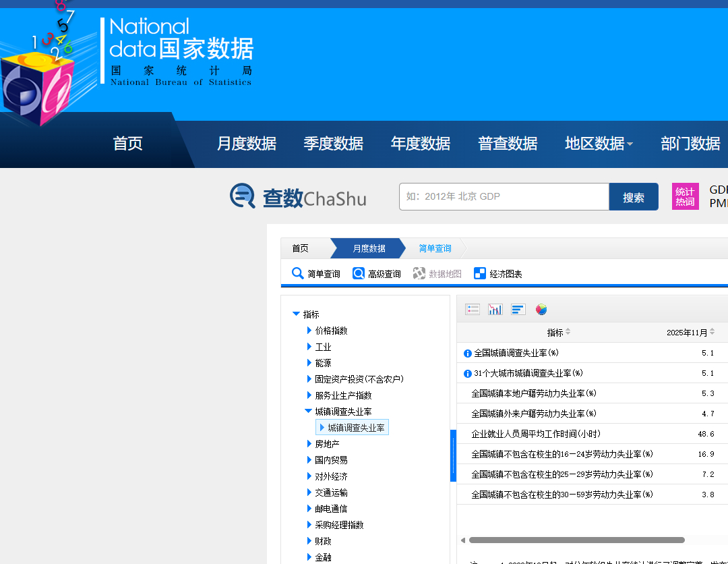This screenshot has height=564, width=728.
Task: Open the pie chart view icon
Action: [x=541, y=310]
